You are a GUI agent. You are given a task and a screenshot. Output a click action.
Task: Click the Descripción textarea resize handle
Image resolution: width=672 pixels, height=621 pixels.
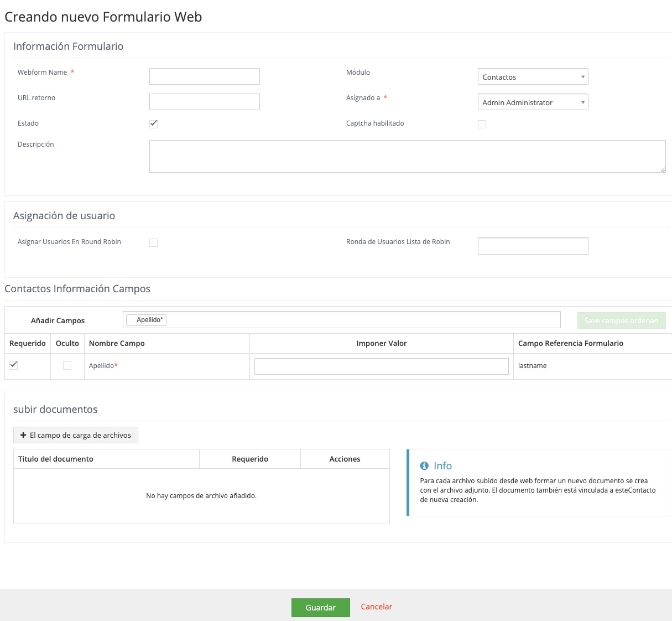click(x=663, y=169)
